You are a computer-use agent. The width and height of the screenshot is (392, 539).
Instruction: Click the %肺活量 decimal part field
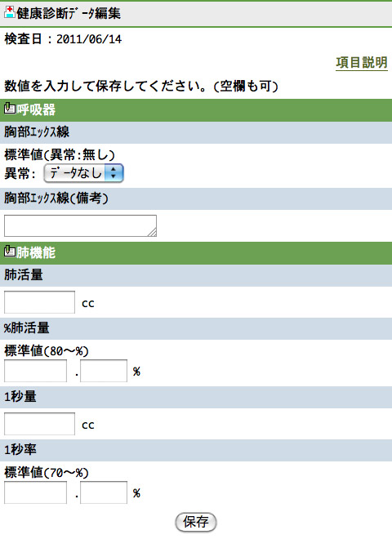[104, 371]
